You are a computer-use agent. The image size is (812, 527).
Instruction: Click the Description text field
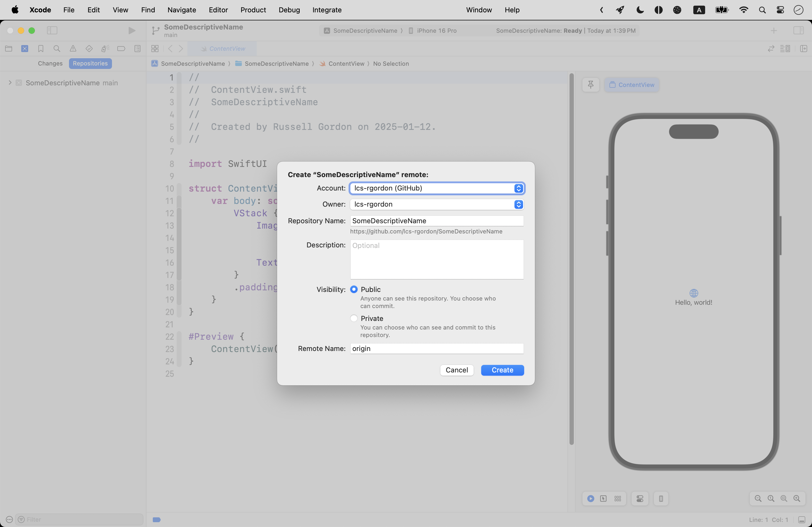tap(437, 259)
